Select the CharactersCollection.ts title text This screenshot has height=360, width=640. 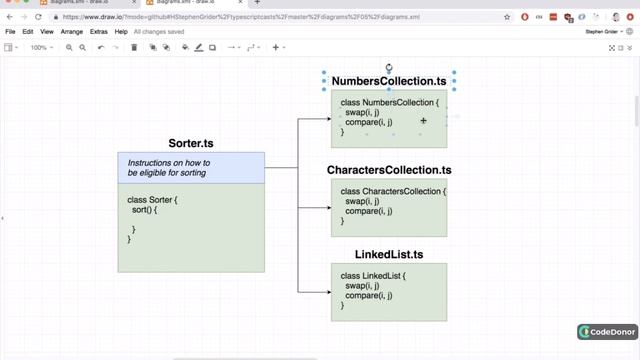(x=389, y=170)
